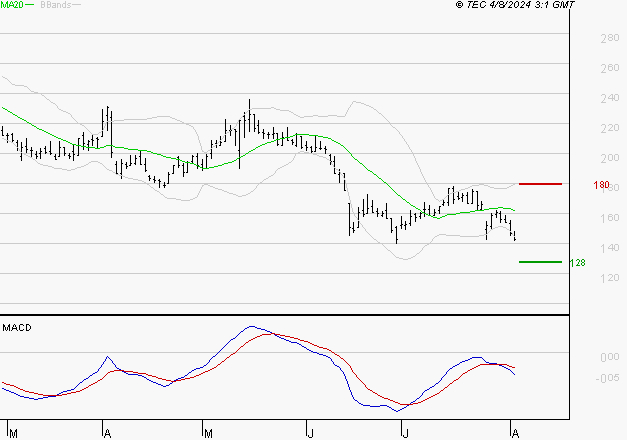Click the first J month marker
The height and width of the screenshot is (440, 627).
pyautogui.click(x=310, y=434)
